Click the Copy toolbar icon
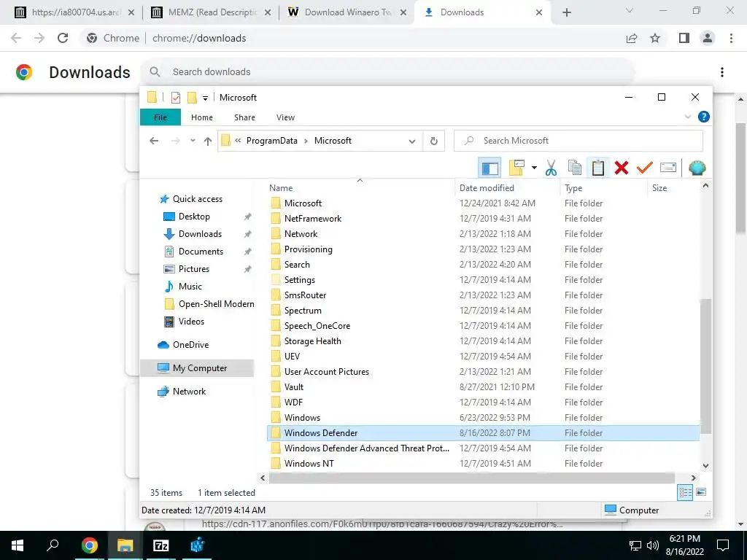 [x=575, y=168]
